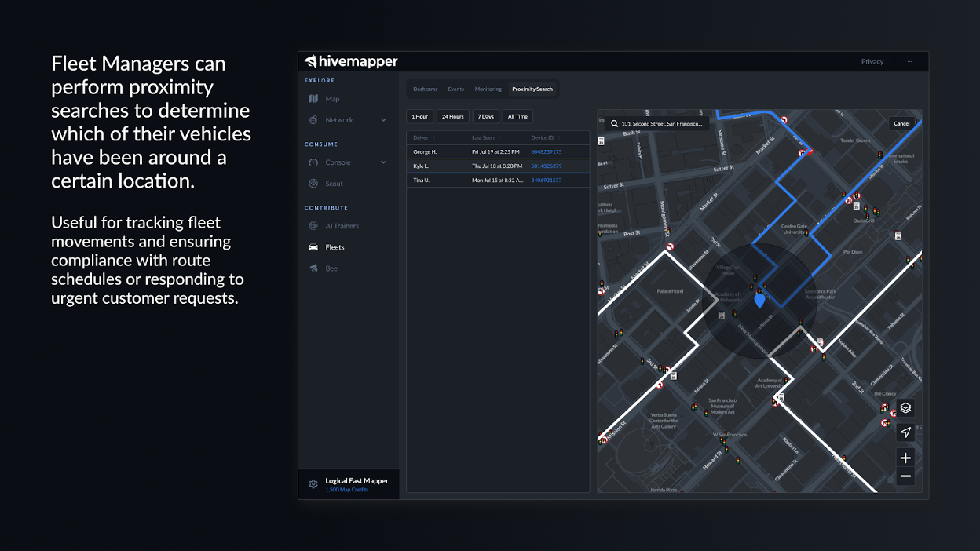
Task: Click the Console gauge icon
Action: click(313, 162)
